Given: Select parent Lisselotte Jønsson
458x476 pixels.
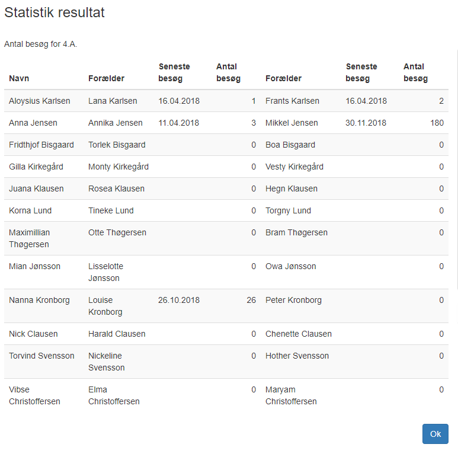Looking at the screenshot, I should tap(105, 272).
